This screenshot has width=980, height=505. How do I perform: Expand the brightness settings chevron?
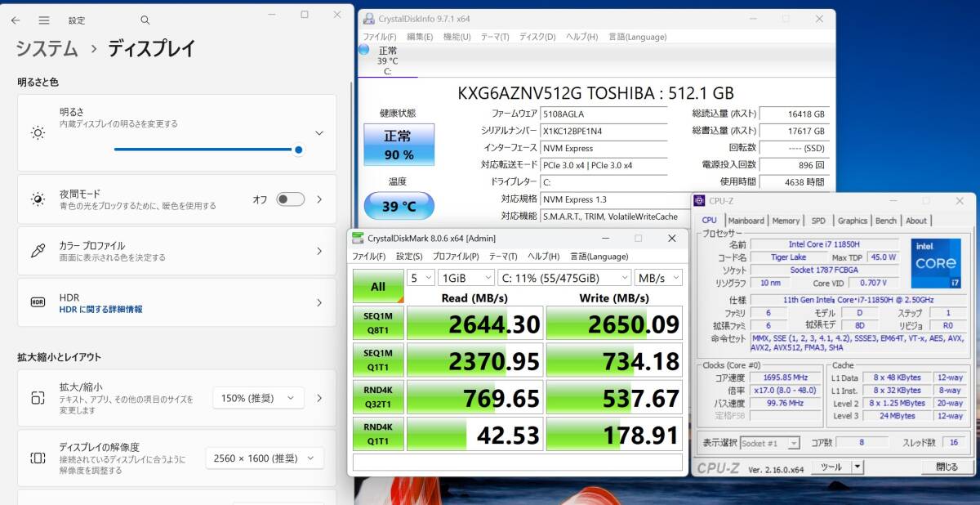318,132
